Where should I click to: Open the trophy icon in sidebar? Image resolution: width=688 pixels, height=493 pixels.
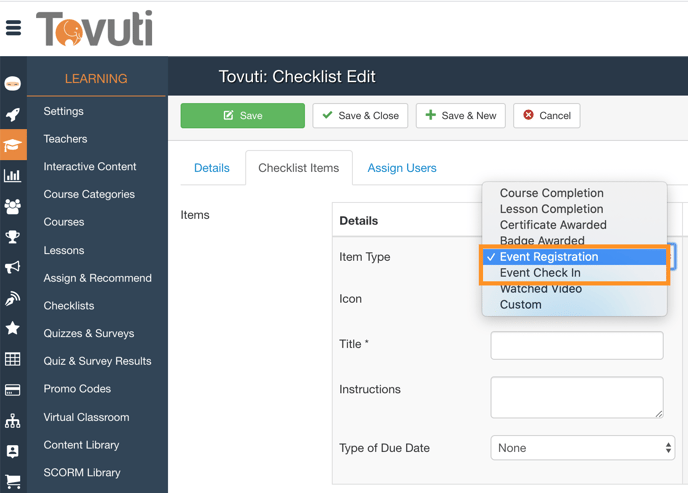pyautogui.click(x=13, y=237)
